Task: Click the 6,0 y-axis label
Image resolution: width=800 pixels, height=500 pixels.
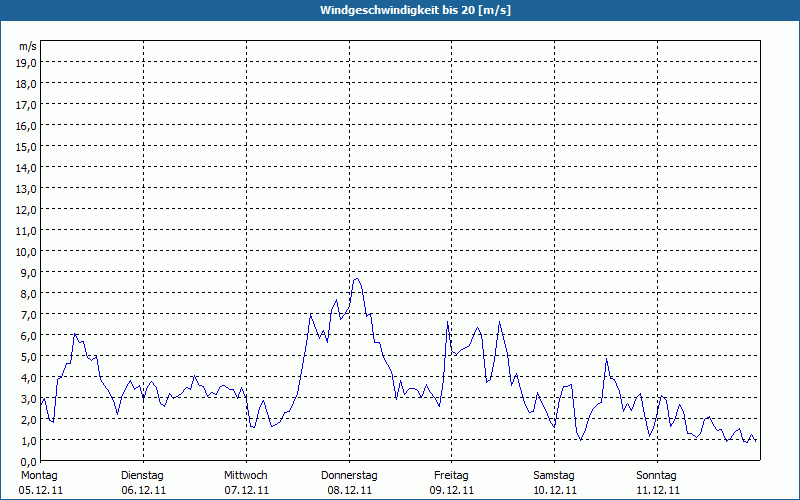Action: [28, 336]
